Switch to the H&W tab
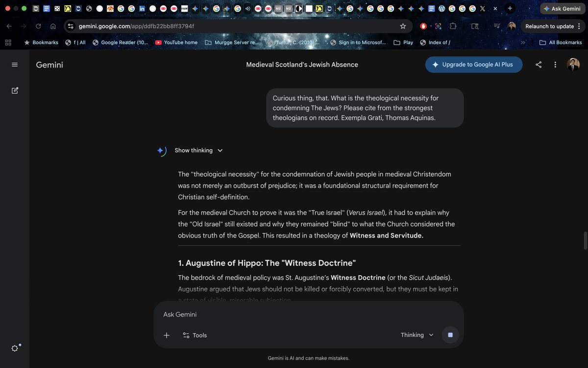This screenshot has width=588, height=368. [184, 8]
